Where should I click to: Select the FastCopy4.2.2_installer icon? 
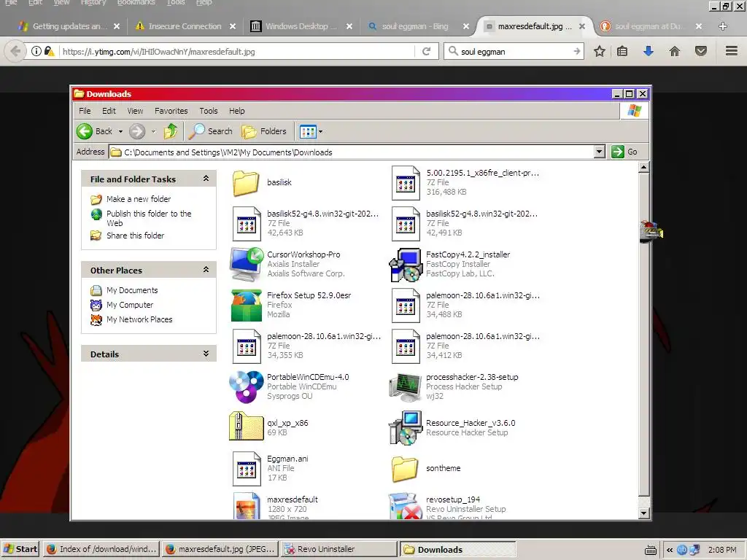[x=406, y=265]
